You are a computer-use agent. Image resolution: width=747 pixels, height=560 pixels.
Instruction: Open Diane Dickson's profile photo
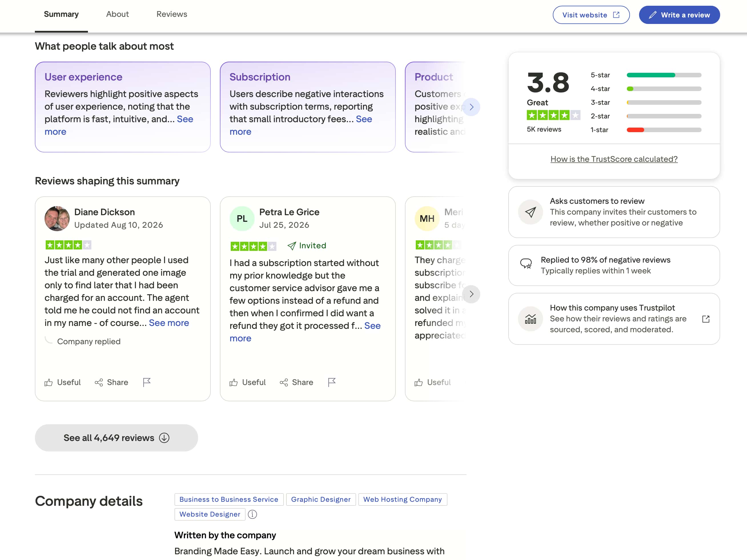click(x=57, y=218)
